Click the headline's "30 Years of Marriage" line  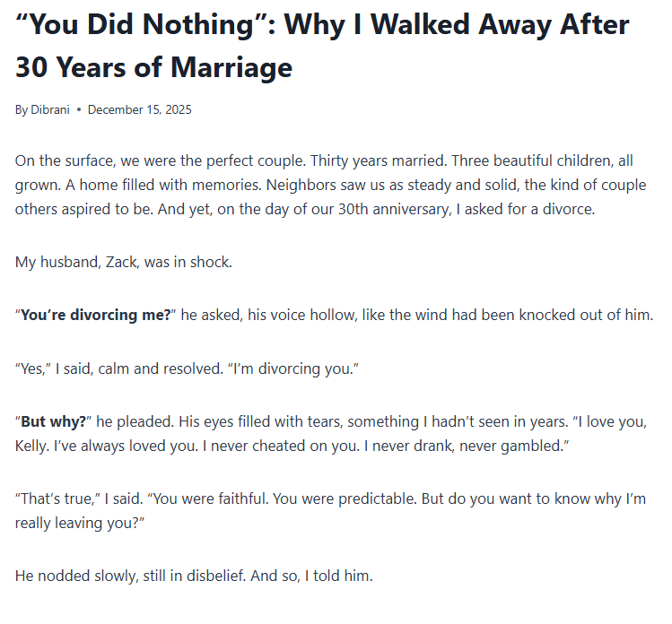[153, 67]
